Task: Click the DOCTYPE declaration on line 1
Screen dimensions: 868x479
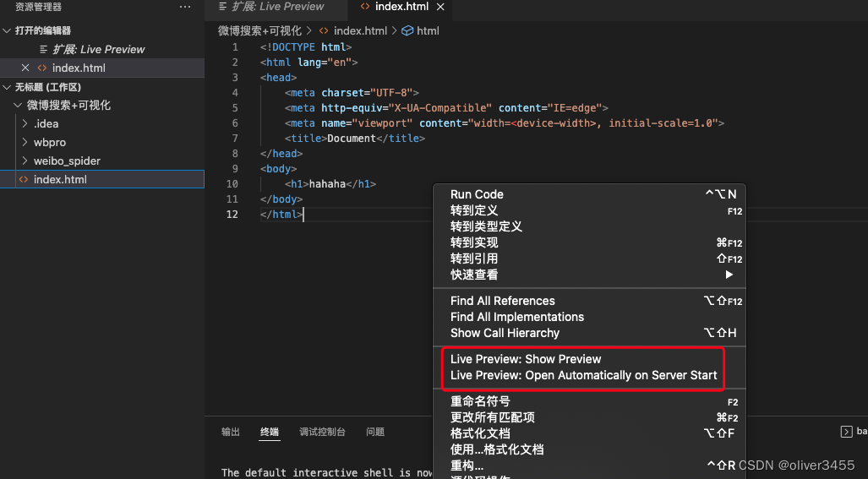Action: click(x=306, y=47)
